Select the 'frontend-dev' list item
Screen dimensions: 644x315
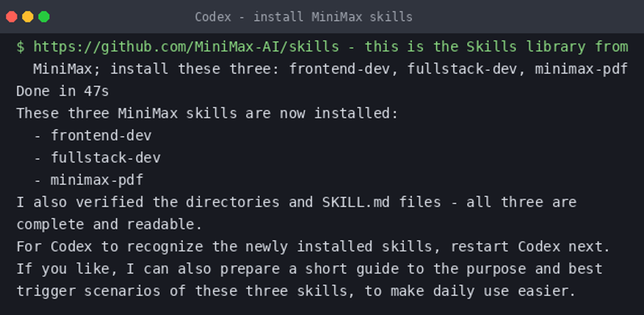[101, 136]
